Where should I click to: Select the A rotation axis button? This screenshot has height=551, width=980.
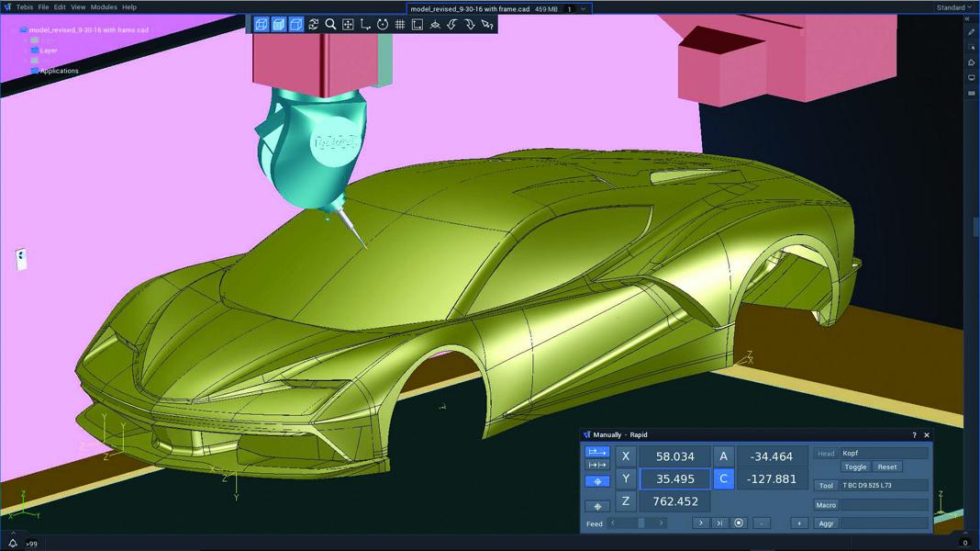pos(724,456)
